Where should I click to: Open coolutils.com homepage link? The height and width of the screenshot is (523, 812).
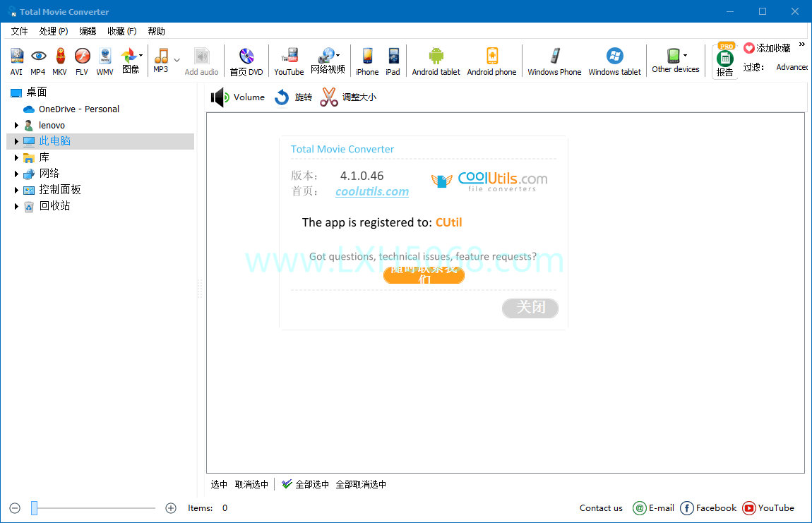[372, 191]
